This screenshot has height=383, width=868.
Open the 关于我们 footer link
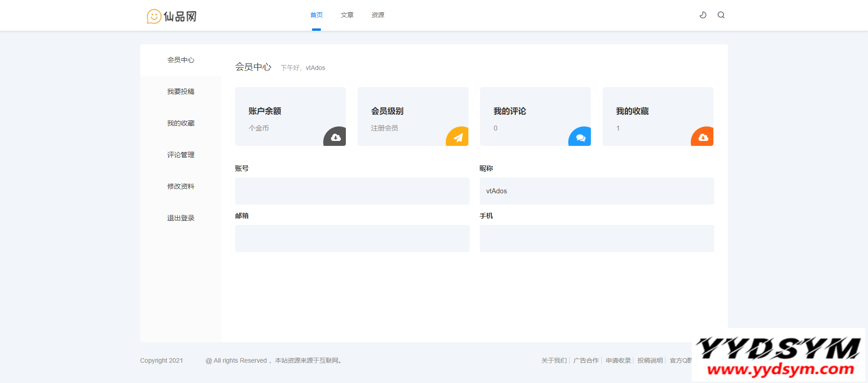pos(554,360)
